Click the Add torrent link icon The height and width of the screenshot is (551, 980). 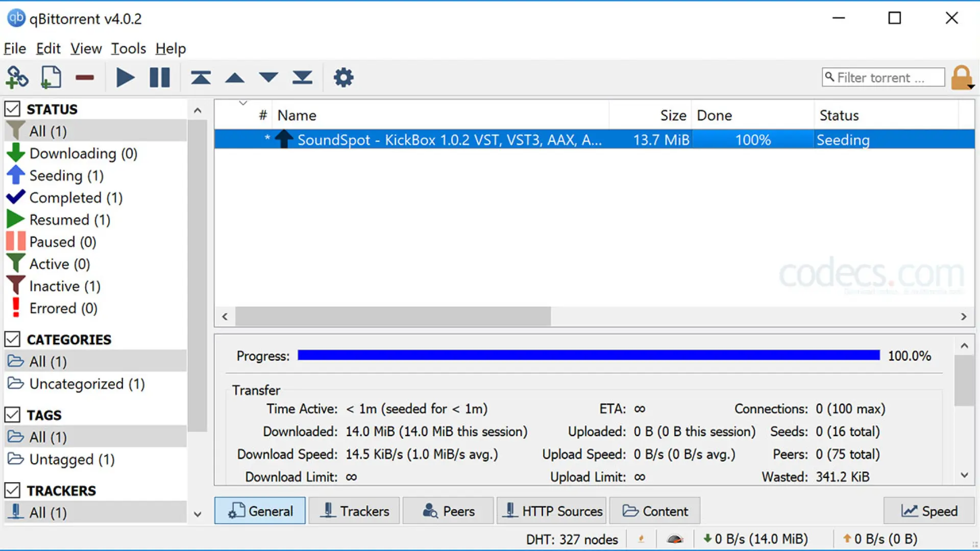tap(17, 78)
